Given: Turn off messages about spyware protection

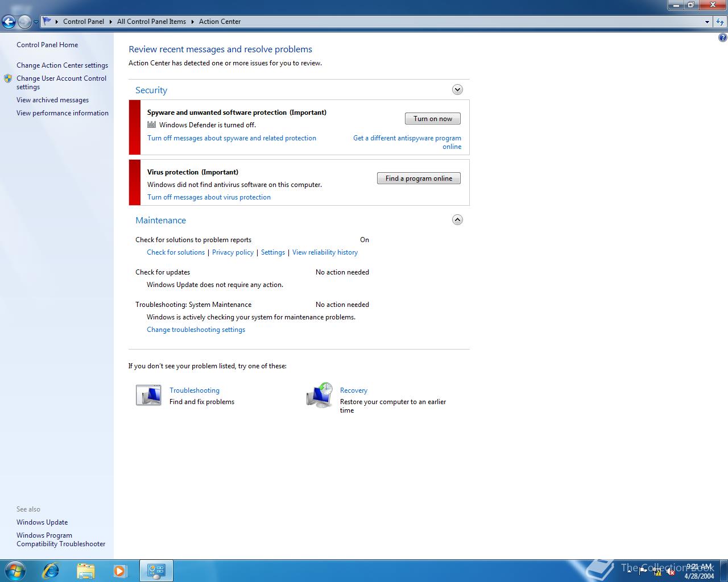Looking at the screenshot, I should (x=231, y=138).
